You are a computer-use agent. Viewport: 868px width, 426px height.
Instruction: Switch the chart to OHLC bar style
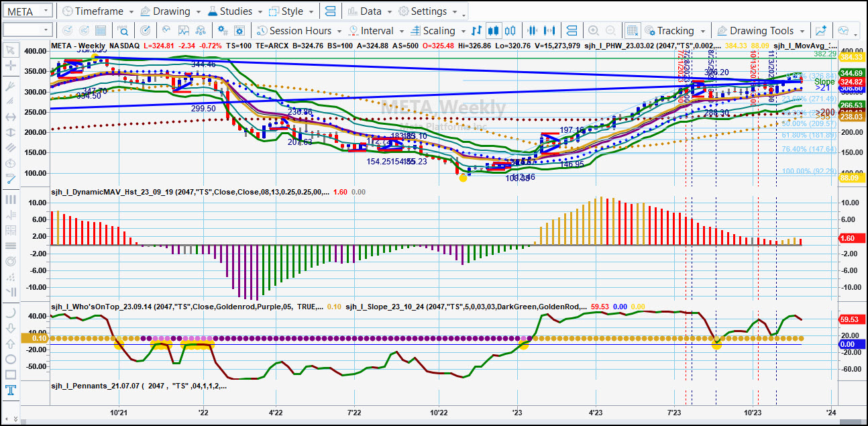pyautogui.click(x=477, y=31)
